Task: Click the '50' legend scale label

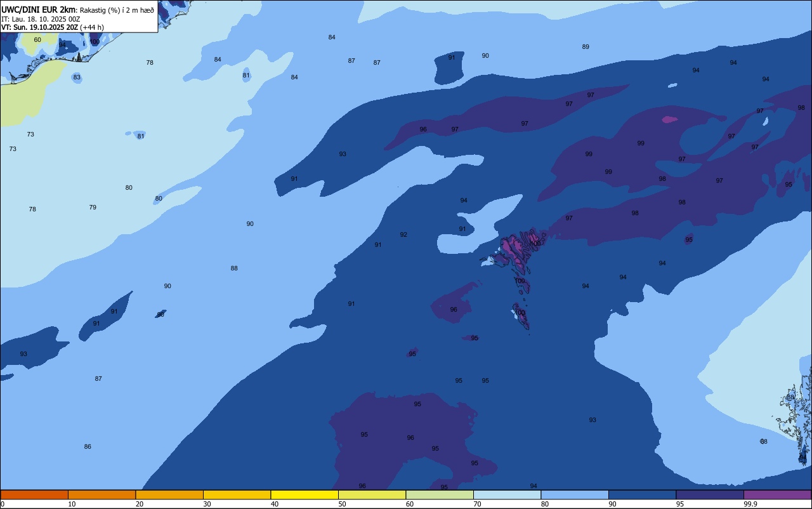Action: pos(342,504)
